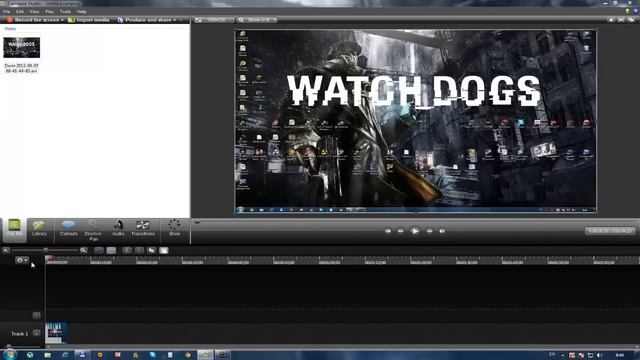Click the preview time readout
The width and height of the screenshot is (640, 360).
(610, 231)
